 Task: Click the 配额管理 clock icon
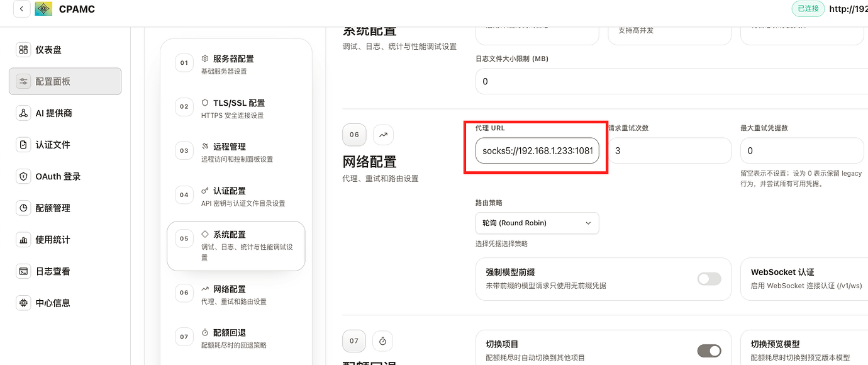point(23,208)
